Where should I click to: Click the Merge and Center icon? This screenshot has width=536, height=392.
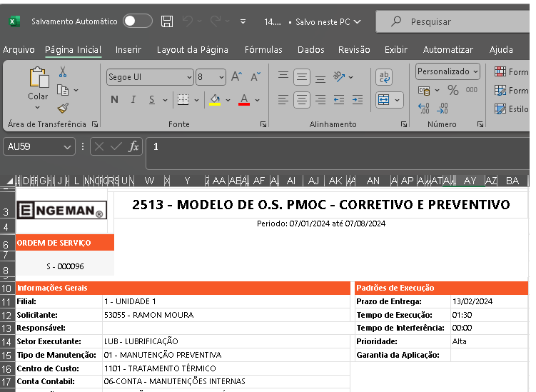[384, 100]
